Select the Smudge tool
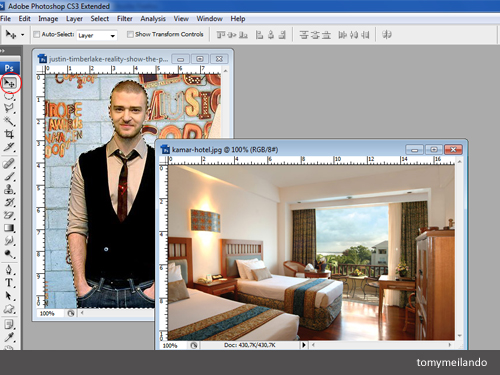The height and width of the screenshot is (375, 500). [x=9, y=241]
